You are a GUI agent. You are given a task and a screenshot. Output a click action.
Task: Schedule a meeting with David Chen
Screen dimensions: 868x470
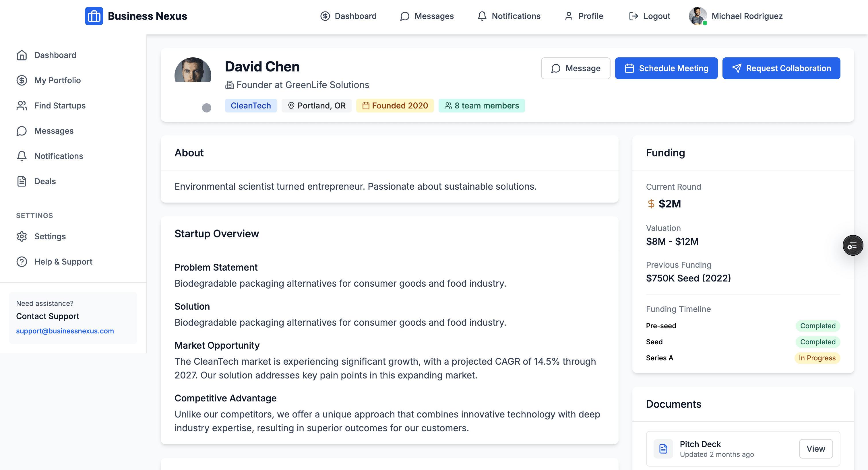coord(666,68)
